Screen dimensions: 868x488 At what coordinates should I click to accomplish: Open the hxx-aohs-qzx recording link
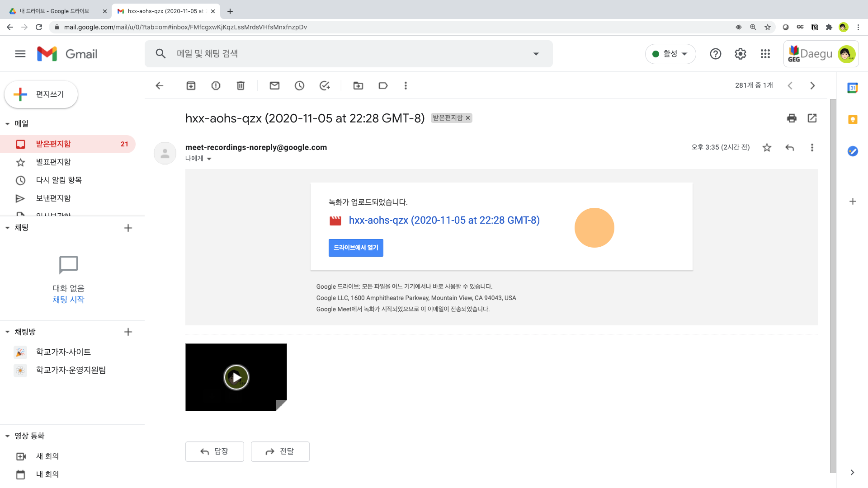click(x=444, y=220)
